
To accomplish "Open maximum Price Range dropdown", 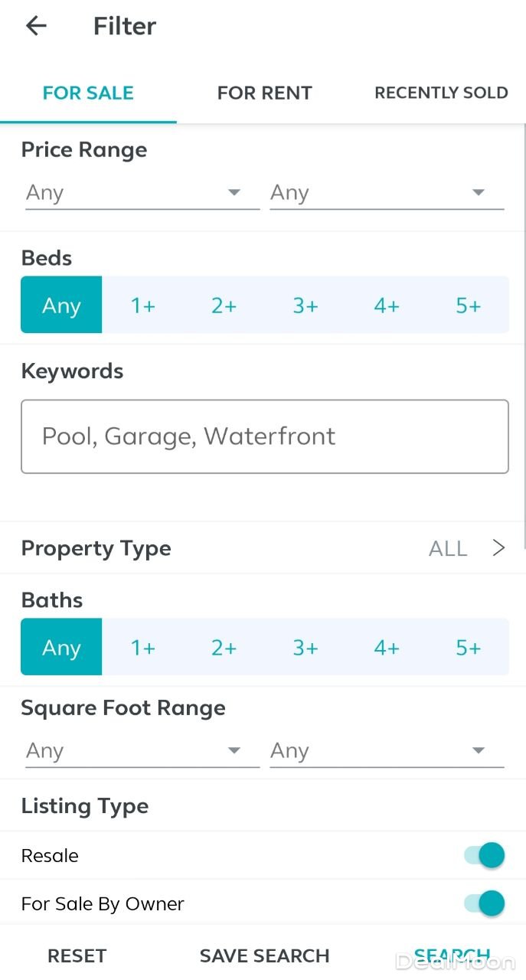I will (x=387, y=193).
